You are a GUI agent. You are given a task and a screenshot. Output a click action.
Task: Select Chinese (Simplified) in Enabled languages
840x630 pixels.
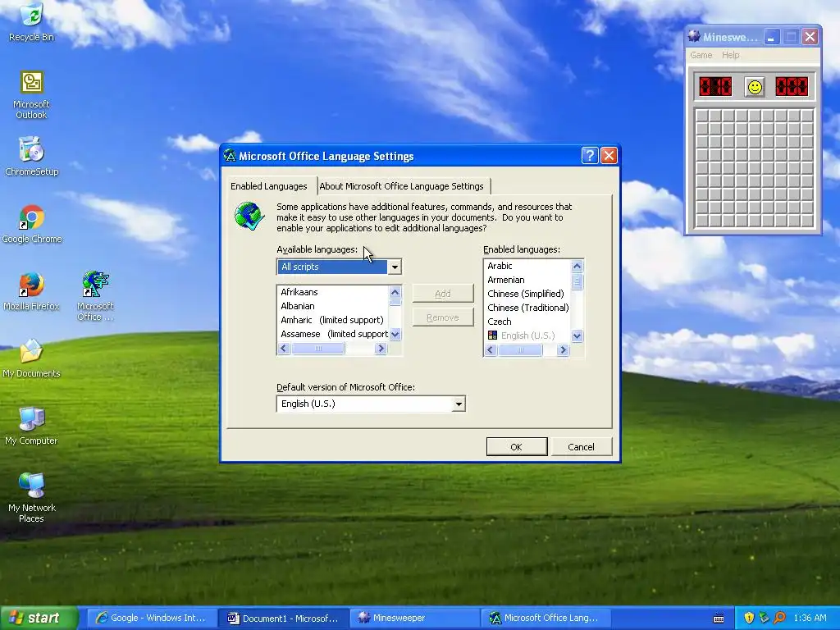pyautogui.click(x=527, y=294)
